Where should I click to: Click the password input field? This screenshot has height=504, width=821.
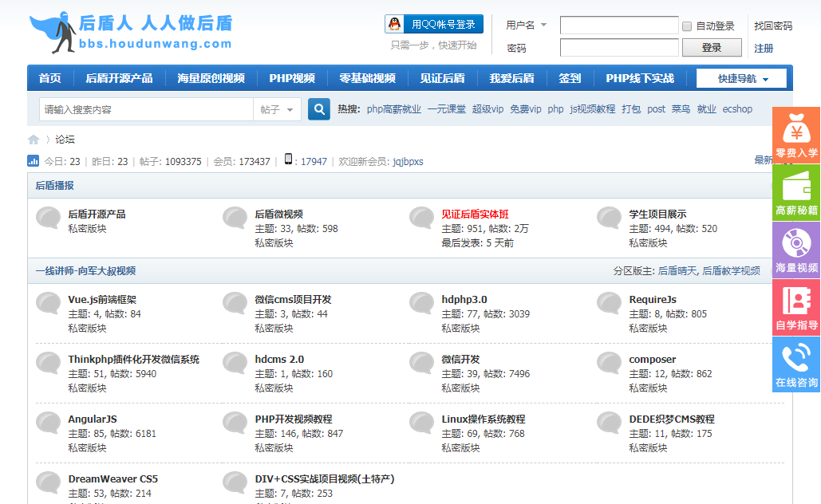619,48
